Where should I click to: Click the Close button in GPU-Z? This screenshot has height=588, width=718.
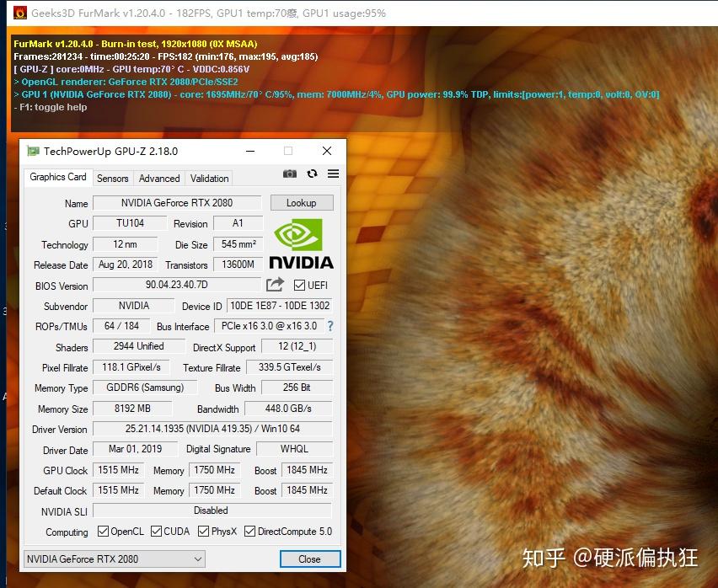tap(310, 559)
